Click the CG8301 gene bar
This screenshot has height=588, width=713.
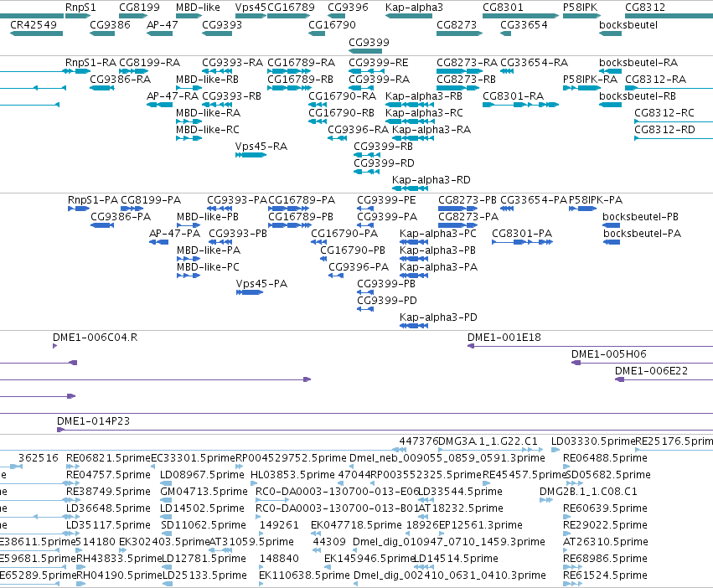[x=520, y=16]
